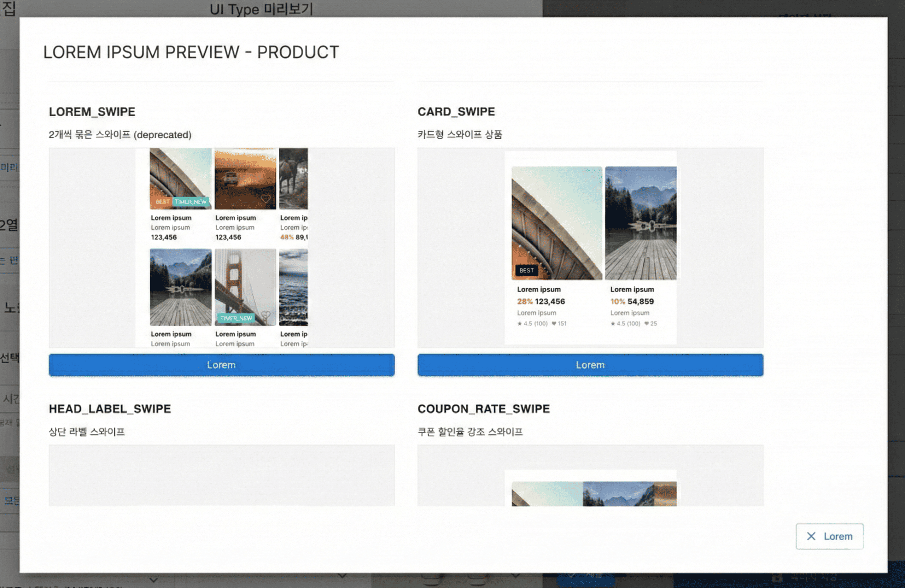Image resolution: width=905 pixels, height=588 pixels.
Task: Close the preview dialog with X Lorem button
Action: [x=829, y=536]
